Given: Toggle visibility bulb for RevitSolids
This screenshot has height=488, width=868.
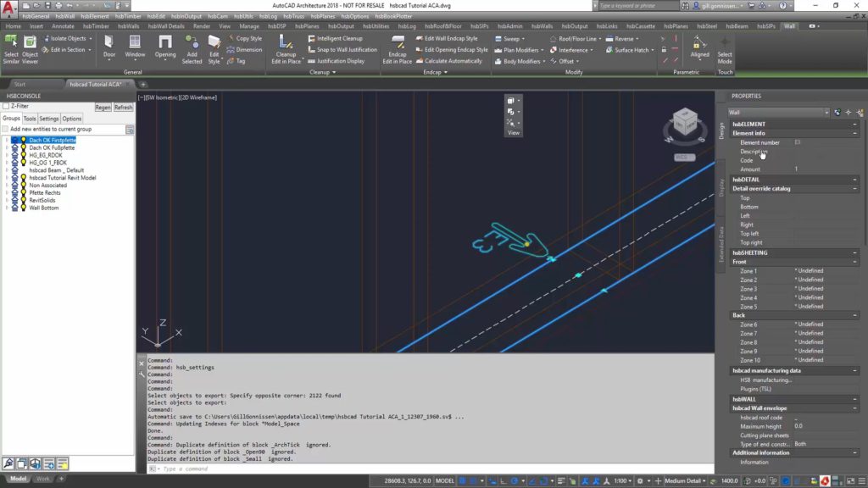Looking at the screenshot, I should tap(23, 200).
